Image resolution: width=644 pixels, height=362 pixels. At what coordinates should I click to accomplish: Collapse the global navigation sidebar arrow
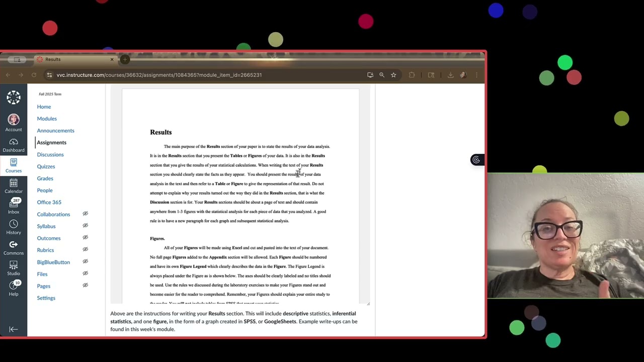pos(14,329)
